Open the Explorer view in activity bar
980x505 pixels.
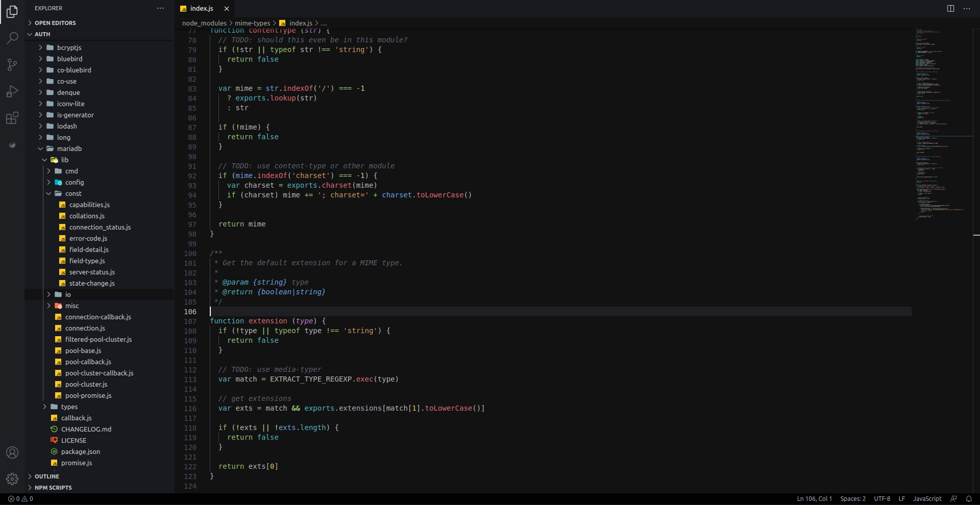coord(12,11)
